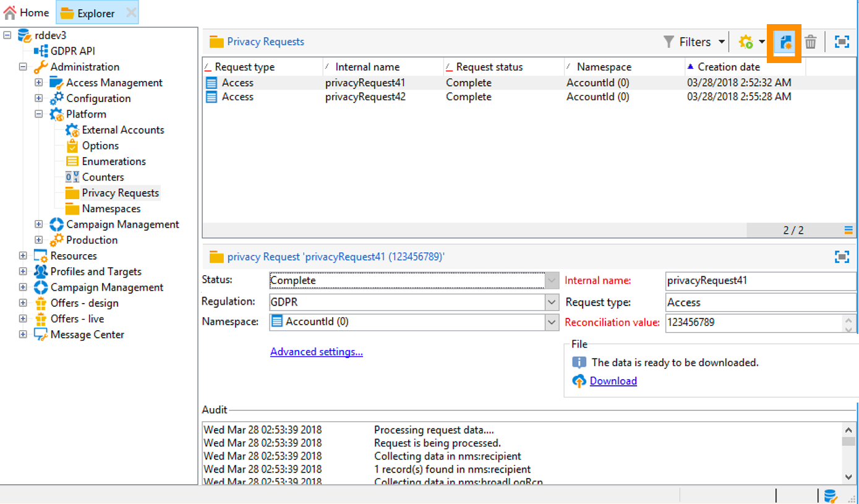859x504 pixels.
Task: Click the database icon in the status bar
Action: (x=831, y=495)
